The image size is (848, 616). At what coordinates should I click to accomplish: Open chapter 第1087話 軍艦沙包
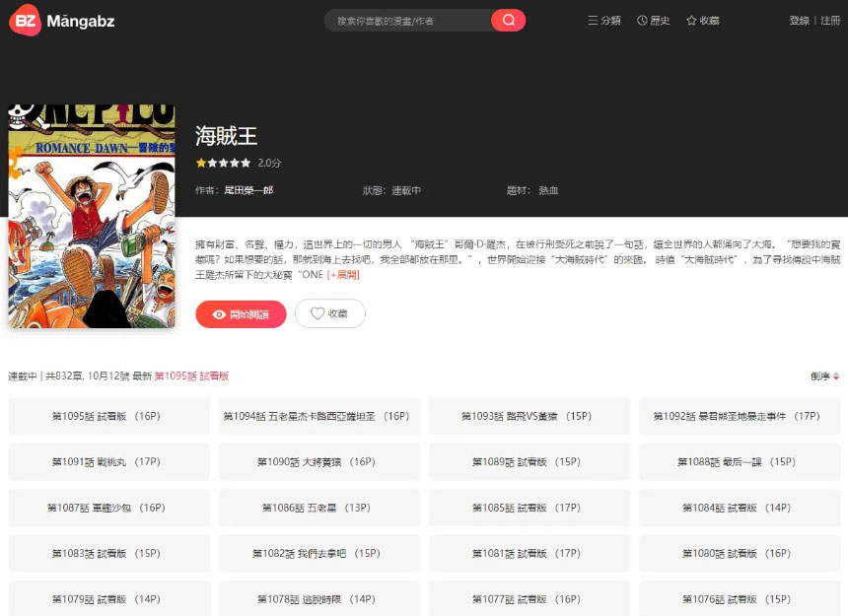tap(108, 508)
